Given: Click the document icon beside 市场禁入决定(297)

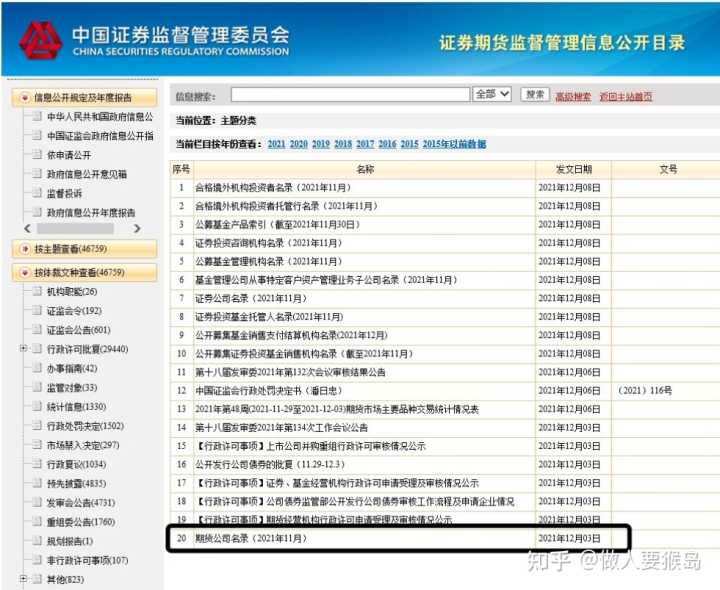Looking at the screenshot, I should coord(37,445).
